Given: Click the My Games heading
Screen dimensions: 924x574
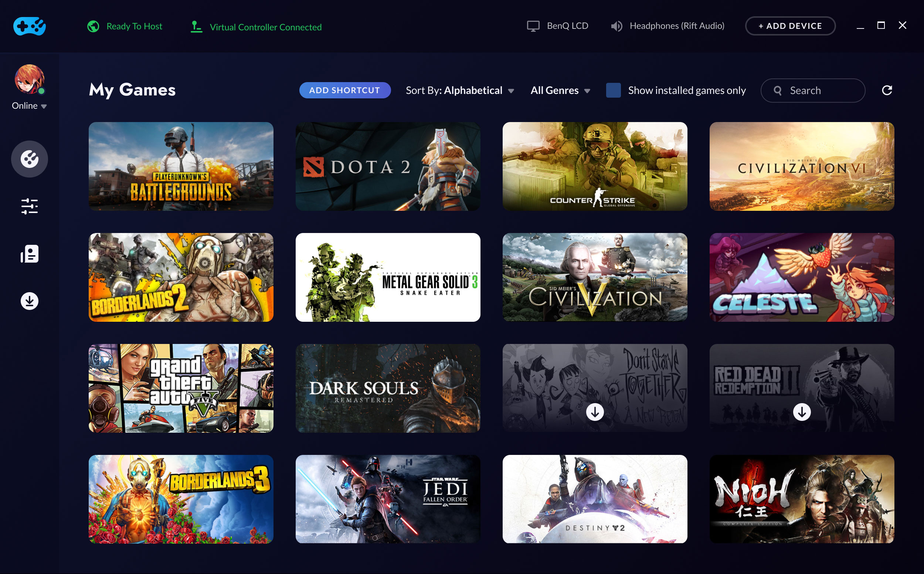Looking at the screenshot, I should 132,90.
